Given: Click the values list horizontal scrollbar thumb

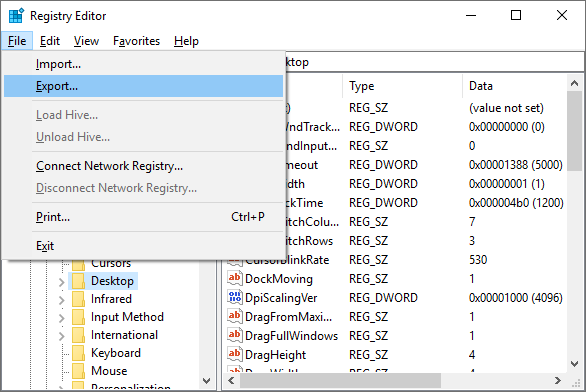Looking at the screenshot, I should [340, 381].
